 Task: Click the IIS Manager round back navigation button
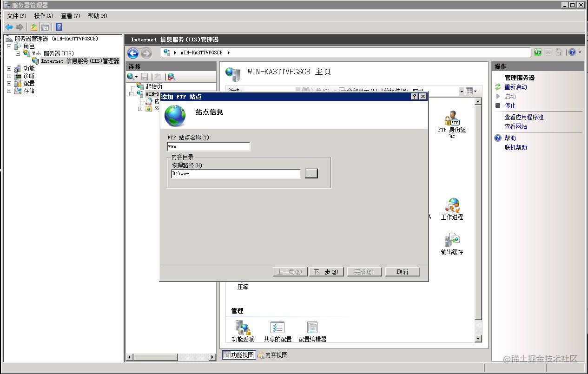tap(133, 53)
